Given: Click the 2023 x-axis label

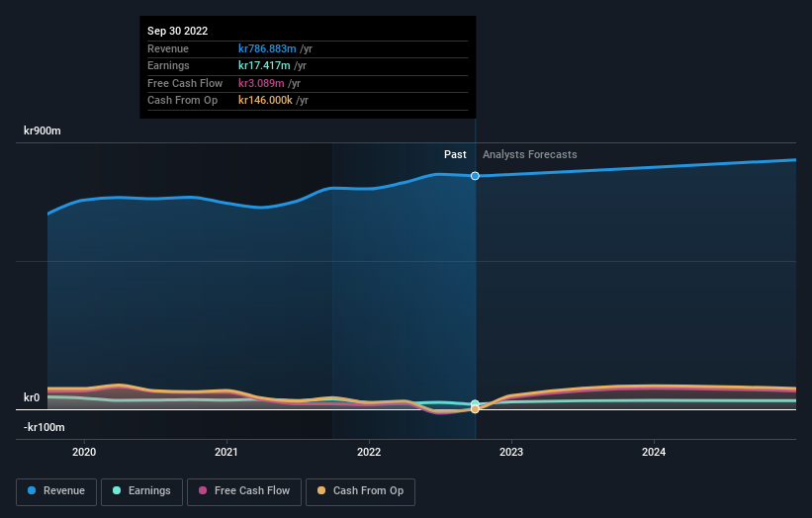Looking at the screenshot, I should [x=511, y=452].
